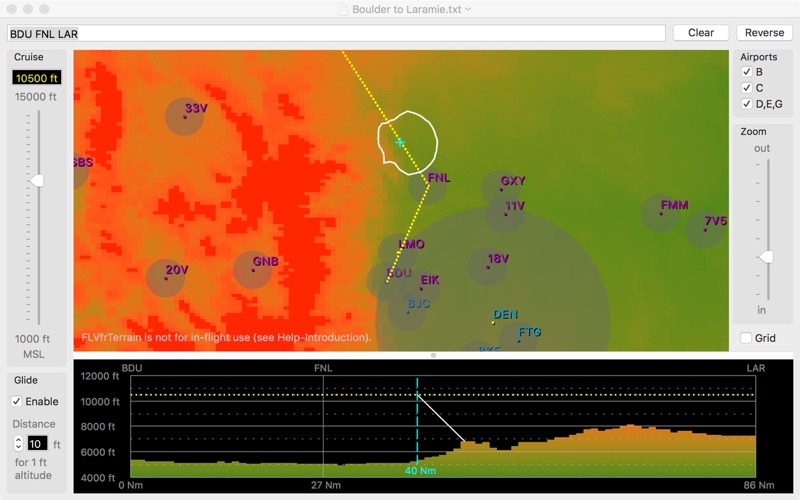Click the Cruise altitude slider thumb
Image resolution: width=800 pixels, height=500 pixels.
[x=37, y=180]
